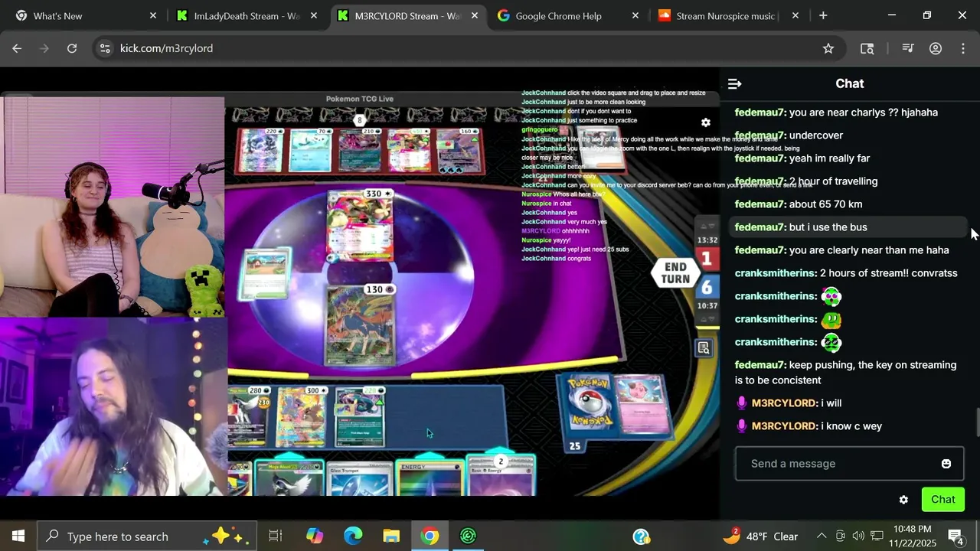Image resolution: width=980 pixels, height=551 pixels.
Task: Click fedemau7 on 'undercover' message
Action: 760,135
